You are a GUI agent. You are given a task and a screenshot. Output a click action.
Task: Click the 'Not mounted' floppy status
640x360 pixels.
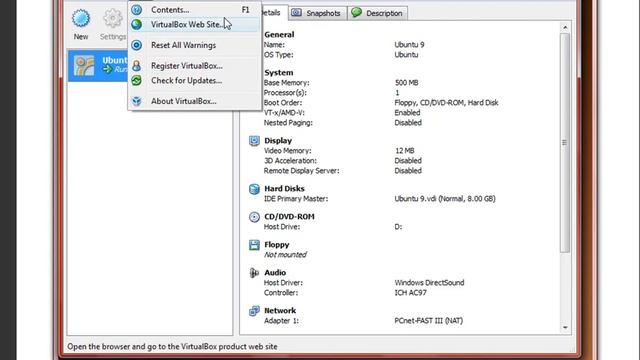tap(285, 255)
